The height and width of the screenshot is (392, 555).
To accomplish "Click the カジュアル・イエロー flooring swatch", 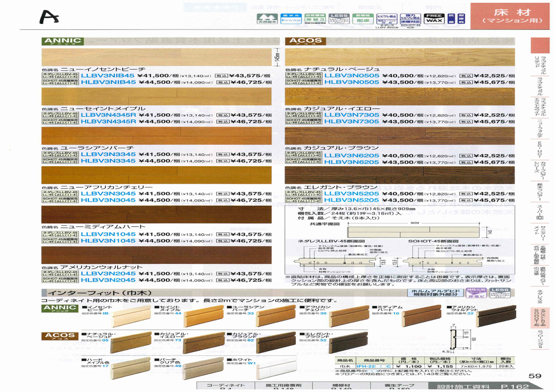I will (400, 96).
